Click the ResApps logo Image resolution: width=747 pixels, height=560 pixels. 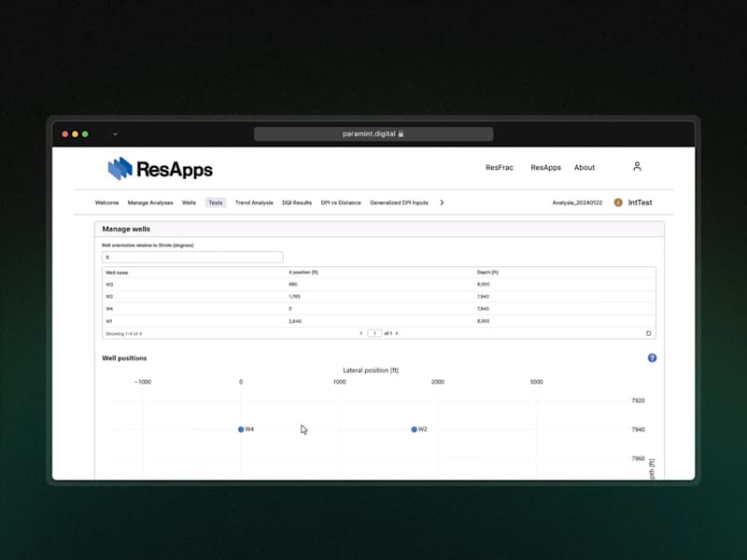coord(160,169)
